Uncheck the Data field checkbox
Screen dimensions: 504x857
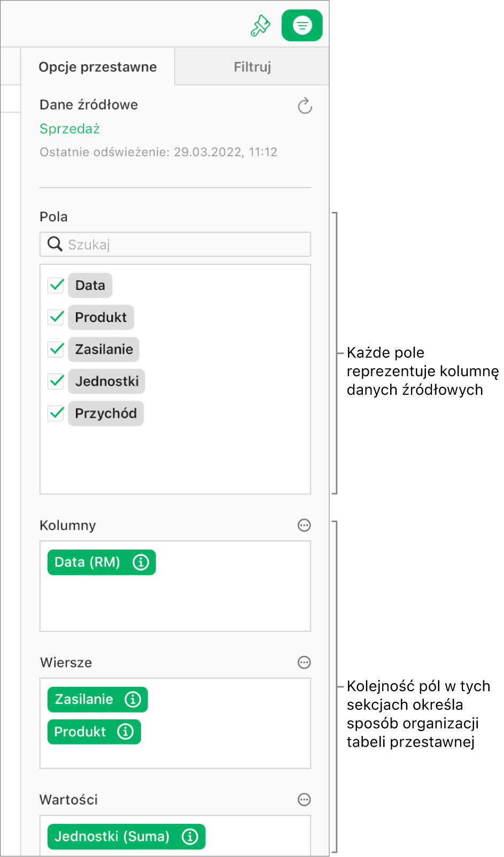[56, 285]
